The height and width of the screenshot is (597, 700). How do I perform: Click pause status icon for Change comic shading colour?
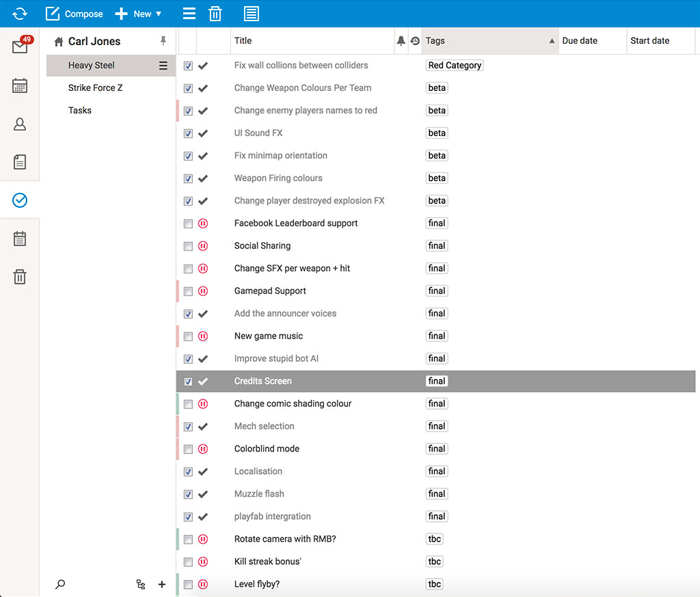tap(202, 403)
